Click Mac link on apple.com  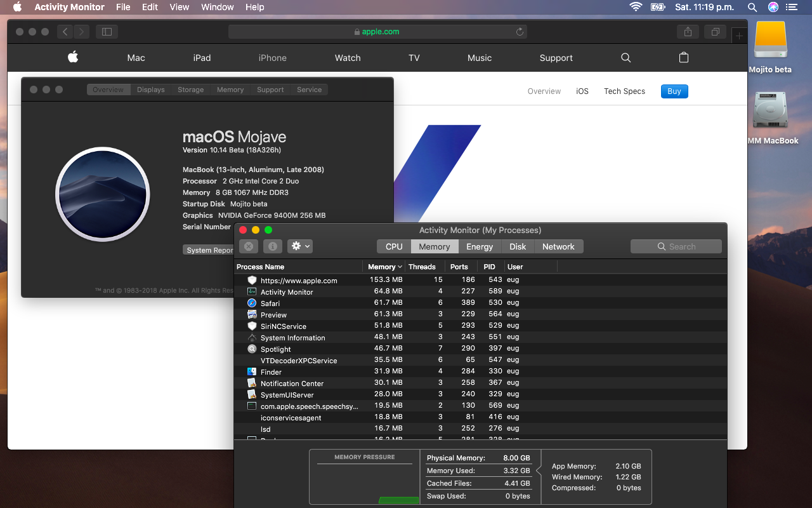click(136, 58)
